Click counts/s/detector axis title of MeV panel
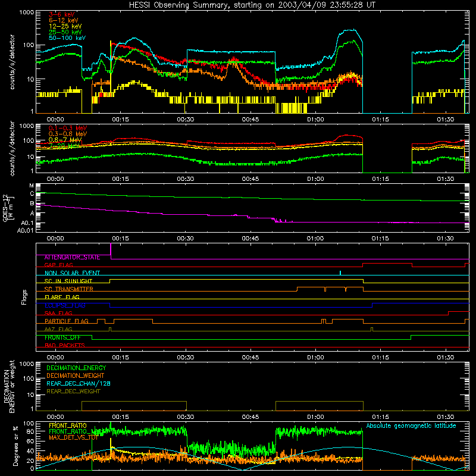This screenshot has height=476, width=476. (12, 148)
